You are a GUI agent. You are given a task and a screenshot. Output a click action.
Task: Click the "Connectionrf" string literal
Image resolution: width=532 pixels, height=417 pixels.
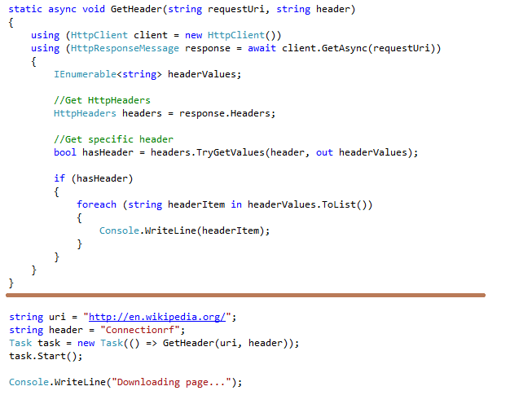pyautogui.click(x=140, y=330)
